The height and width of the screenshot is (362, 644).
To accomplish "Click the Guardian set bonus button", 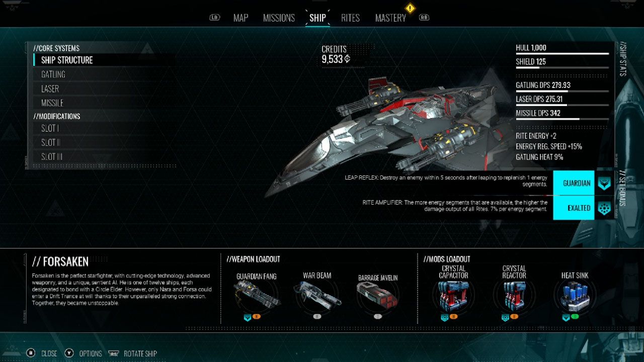I will [x=574, y=183].
